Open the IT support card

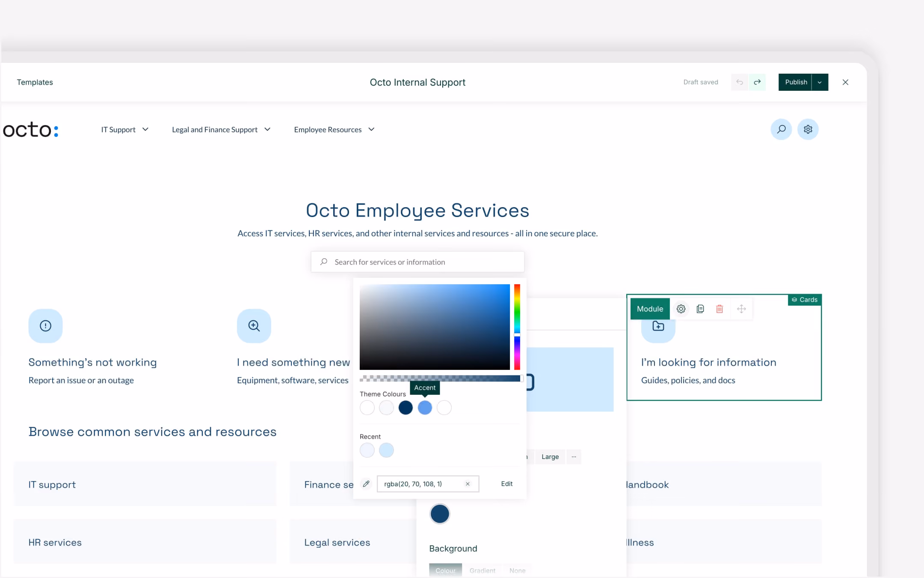click(x=145, y=484)
